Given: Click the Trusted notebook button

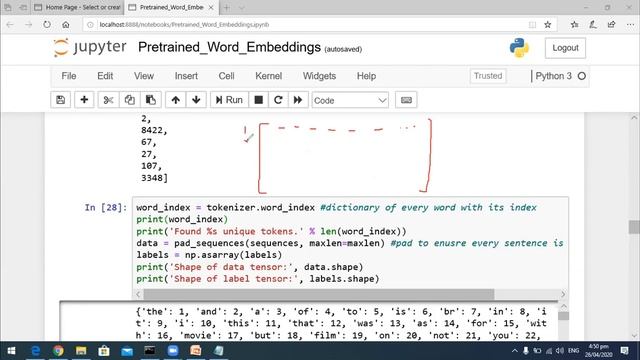Looking at the screenshot, I should pos(488,76).
